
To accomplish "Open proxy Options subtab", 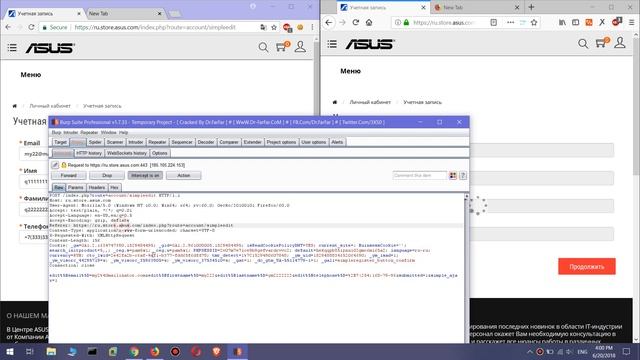I will (160, 153).
